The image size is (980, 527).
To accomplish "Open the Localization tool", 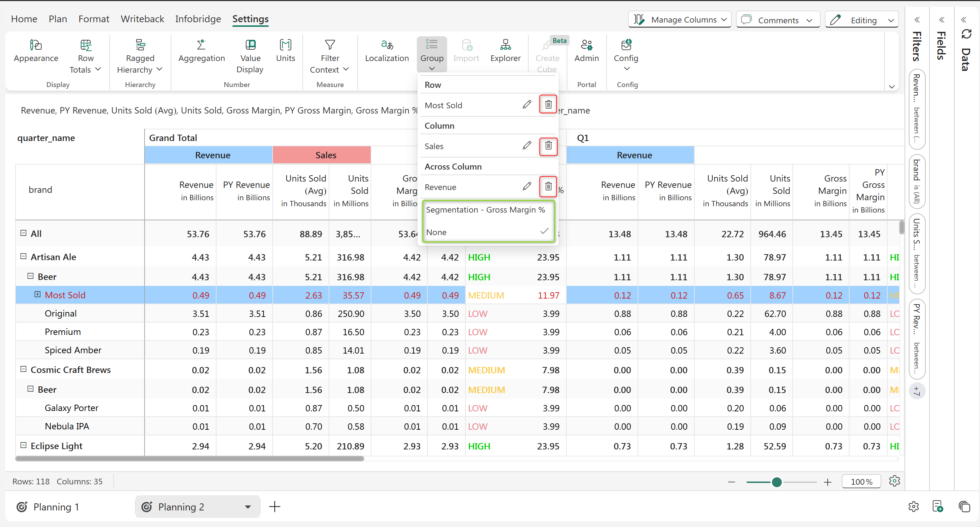I will tap(386, 51).
